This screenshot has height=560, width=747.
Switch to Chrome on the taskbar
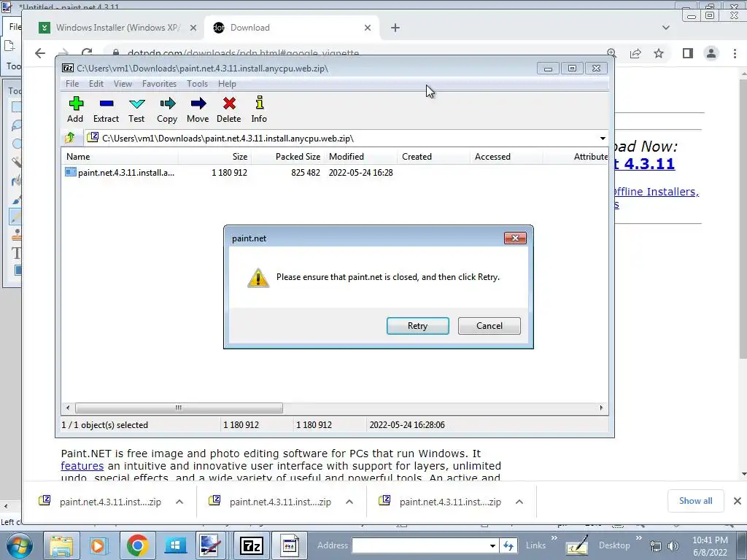point(136,545)
